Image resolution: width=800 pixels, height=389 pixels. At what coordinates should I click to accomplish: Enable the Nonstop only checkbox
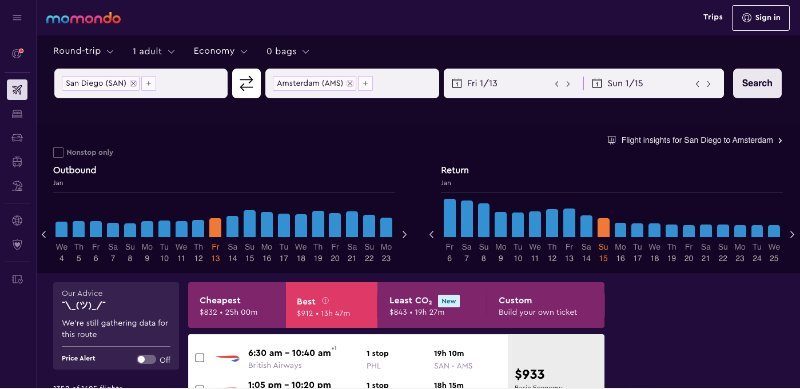(59, 152)
